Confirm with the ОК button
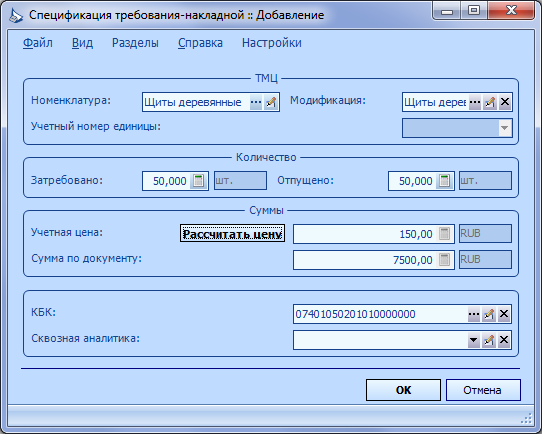The width and height of the screenshot is (542, 434). tap(403, 390)
